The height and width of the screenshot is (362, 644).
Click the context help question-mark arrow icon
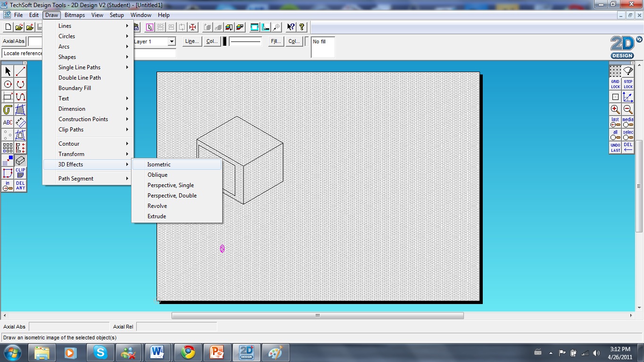pos(291,27)
